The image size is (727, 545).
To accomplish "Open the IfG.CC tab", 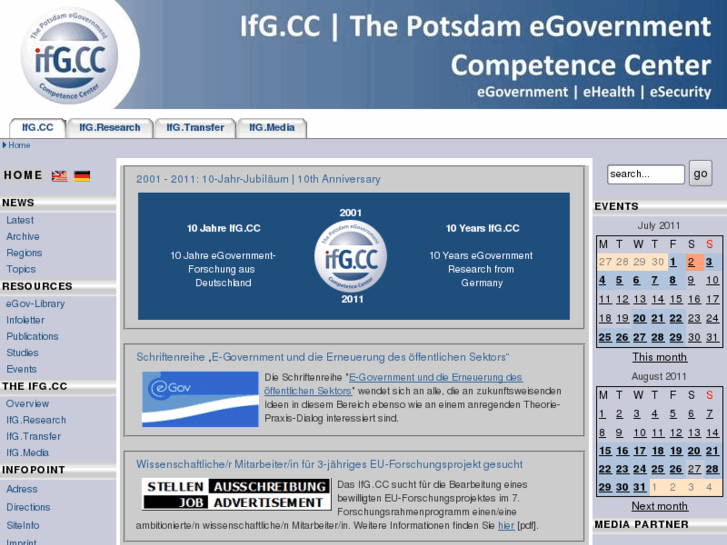I will pos(38,128).
